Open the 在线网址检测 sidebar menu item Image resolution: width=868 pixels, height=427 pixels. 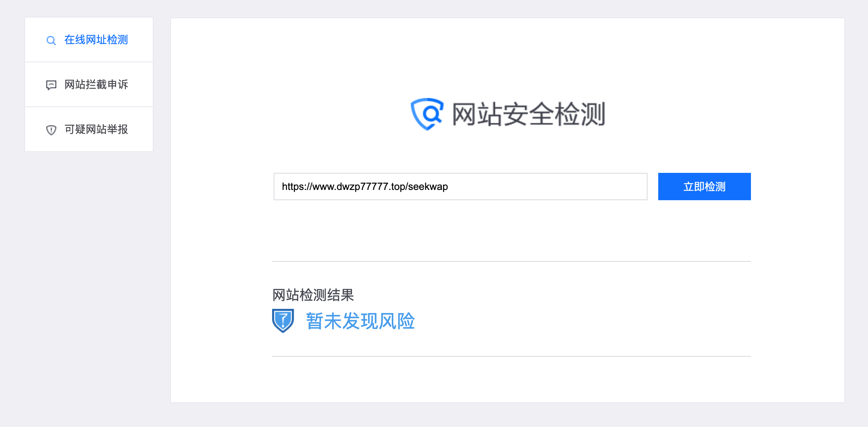point(89,40)
